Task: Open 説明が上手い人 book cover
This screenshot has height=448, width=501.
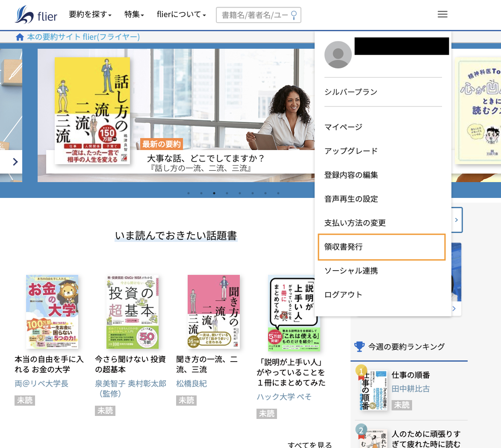Action: click(x=294, y=313)
